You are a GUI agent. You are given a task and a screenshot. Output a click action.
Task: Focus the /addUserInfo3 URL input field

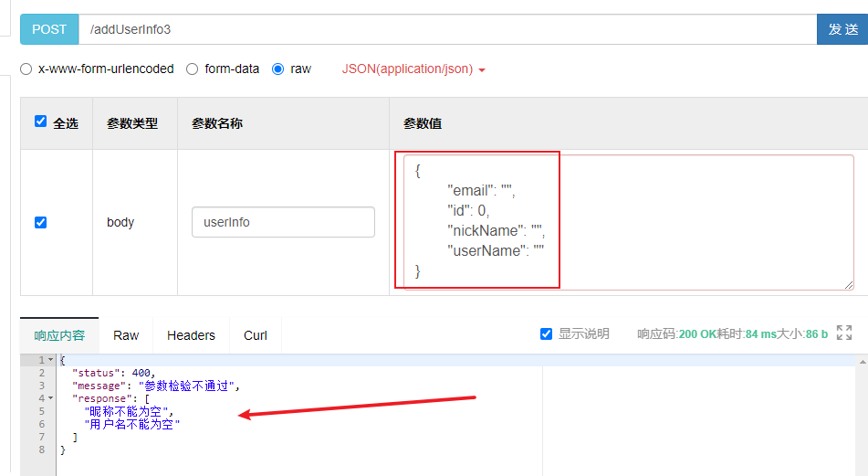(x=447, y=29)
